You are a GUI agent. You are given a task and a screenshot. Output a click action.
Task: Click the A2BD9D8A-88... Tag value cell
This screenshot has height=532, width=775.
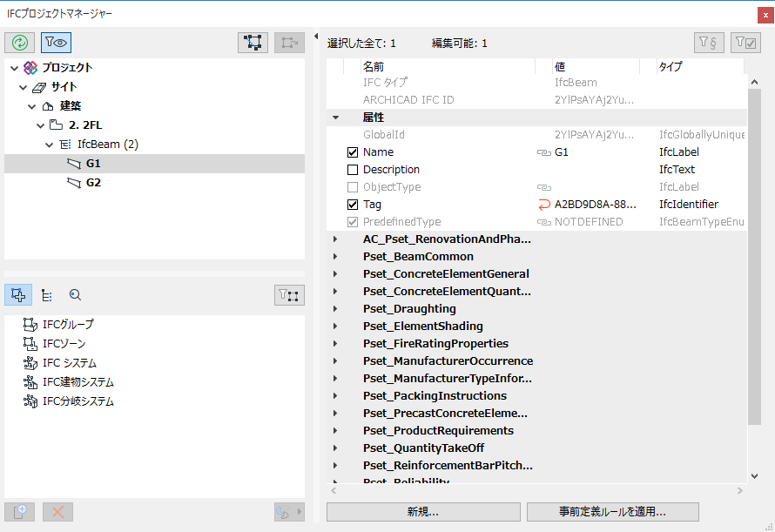596,205
